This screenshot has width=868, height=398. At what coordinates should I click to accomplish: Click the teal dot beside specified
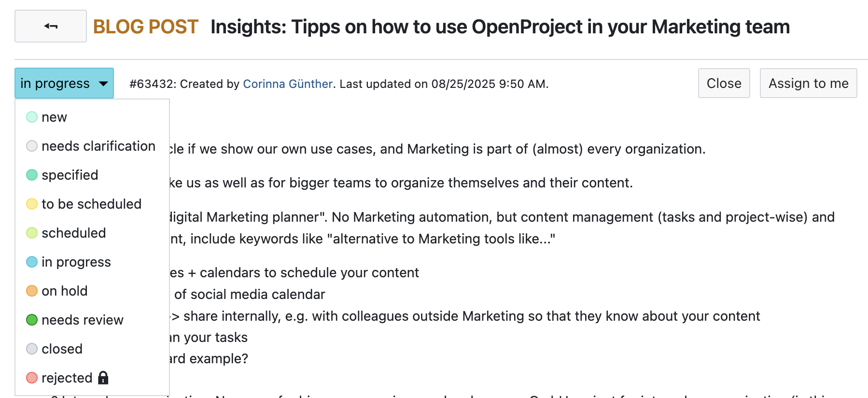(31, 175)
